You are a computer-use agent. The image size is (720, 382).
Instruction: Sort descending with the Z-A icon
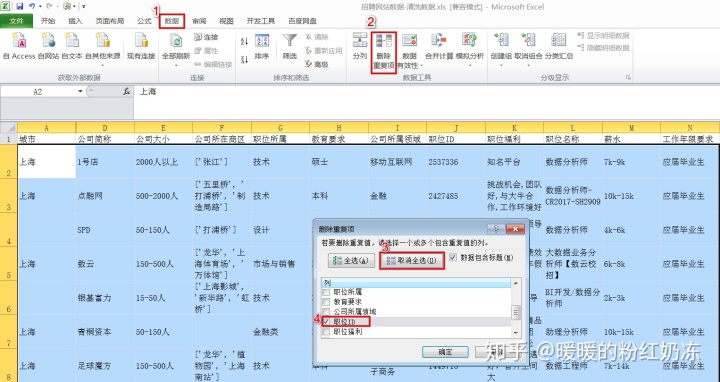[244, 59]
